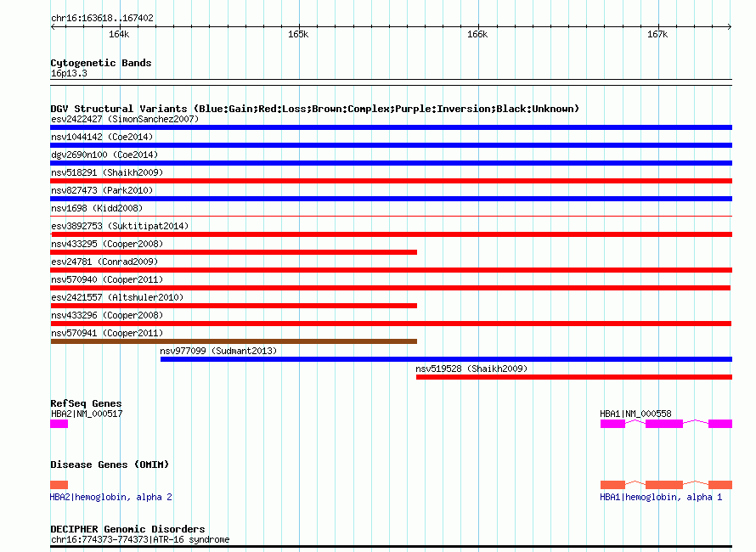Viewport: 756px width, 552px height.
Task: Click the RefSeq Genes track title
Action: 86,403
